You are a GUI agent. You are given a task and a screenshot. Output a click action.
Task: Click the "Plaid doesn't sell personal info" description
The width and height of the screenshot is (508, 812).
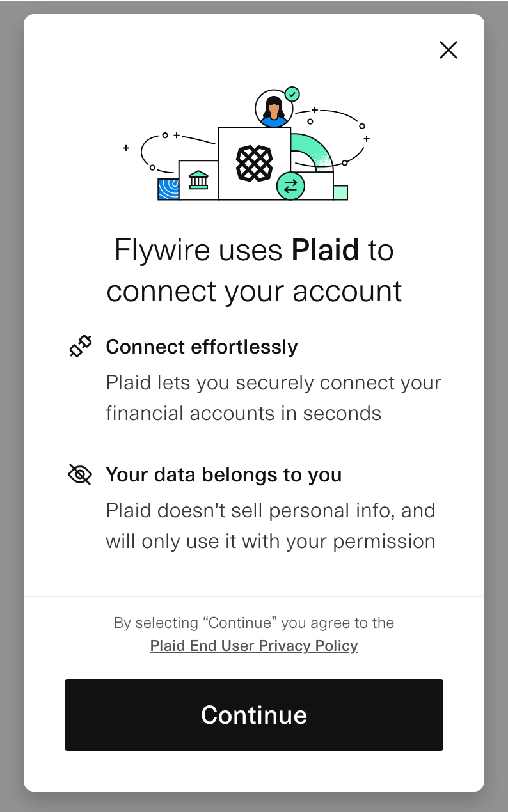(x=270, y=526)
